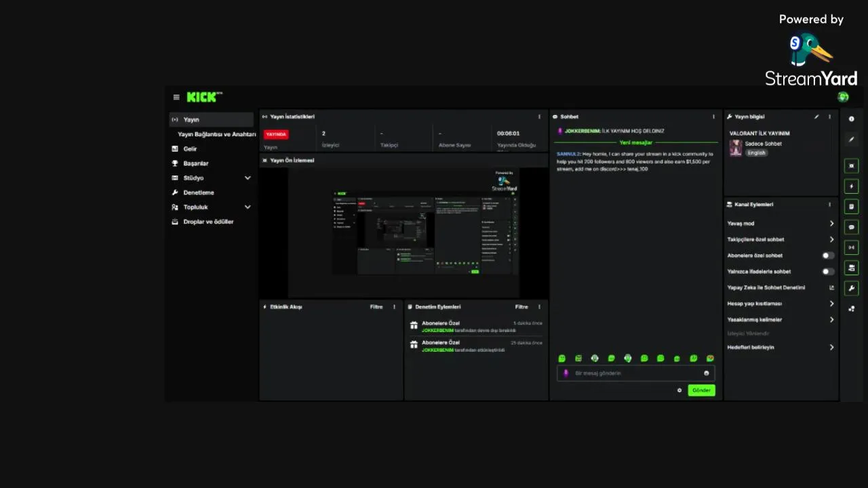Click the purple badge icon in the chat input
The height and width of the screenshot is (488, 868).
[566, 373]
